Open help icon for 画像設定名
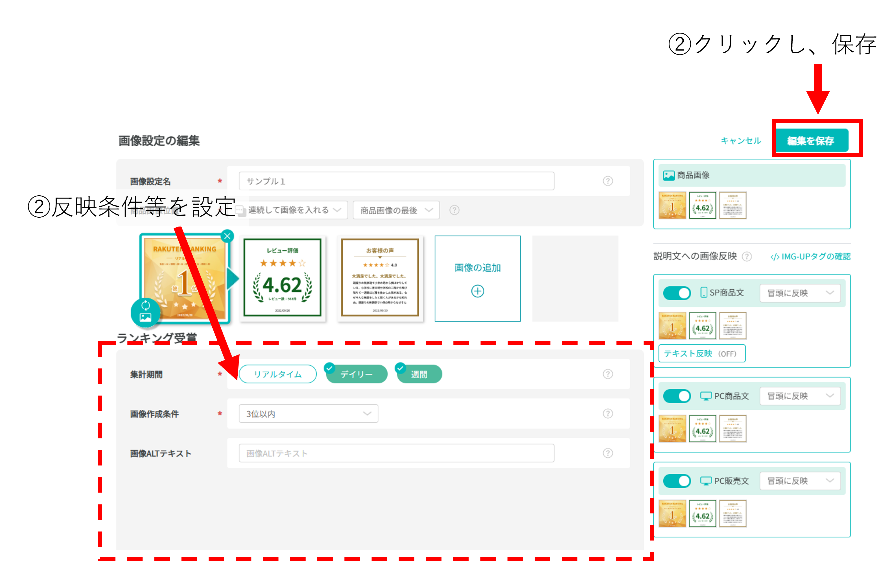892x588 pixels. click(607, 181)
